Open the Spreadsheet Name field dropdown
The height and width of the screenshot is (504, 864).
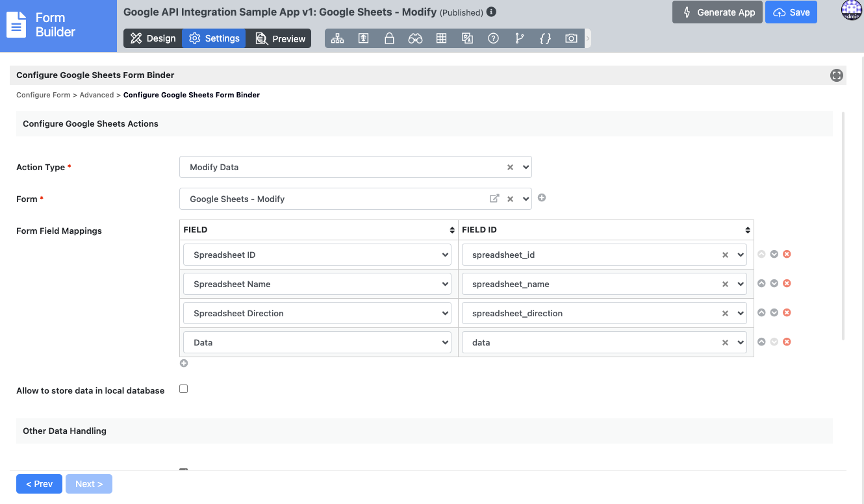pyautogui.click(x=317, y=284)
